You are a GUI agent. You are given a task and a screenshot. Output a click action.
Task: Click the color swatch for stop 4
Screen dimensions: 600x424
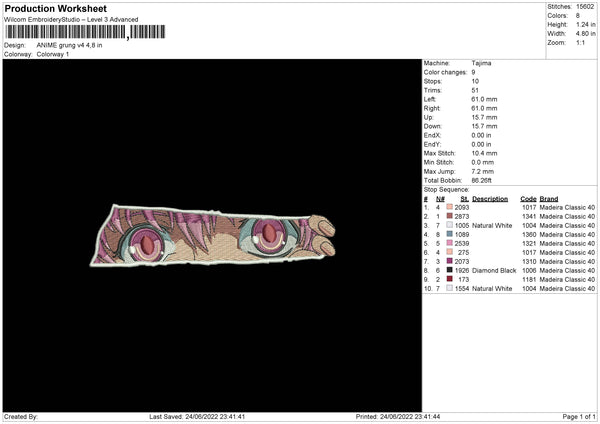[x=450, y=234]
